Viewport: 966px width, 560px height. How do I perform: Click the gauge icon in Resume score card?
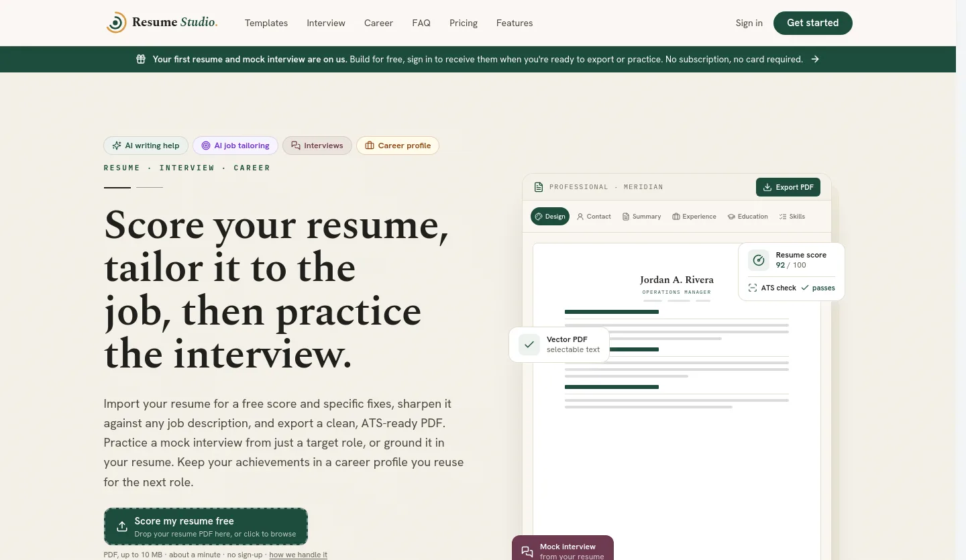[759, 260]
